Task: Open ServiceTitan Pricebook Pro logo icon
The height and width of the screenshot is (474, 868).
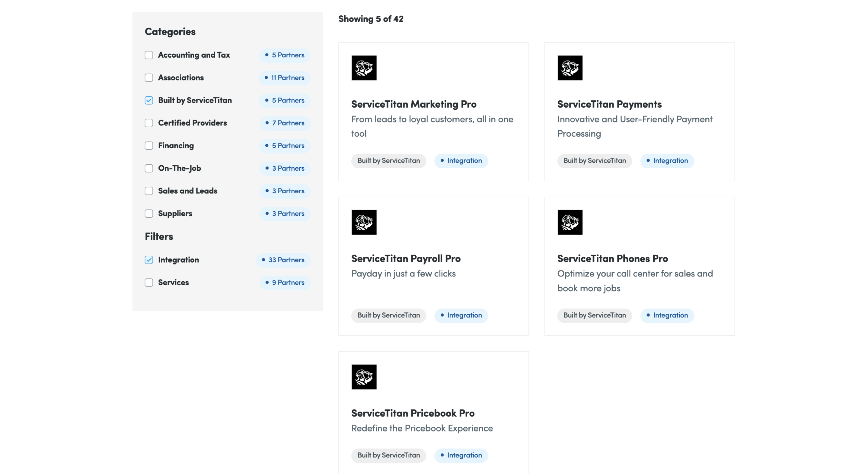Action: point(364,377)
